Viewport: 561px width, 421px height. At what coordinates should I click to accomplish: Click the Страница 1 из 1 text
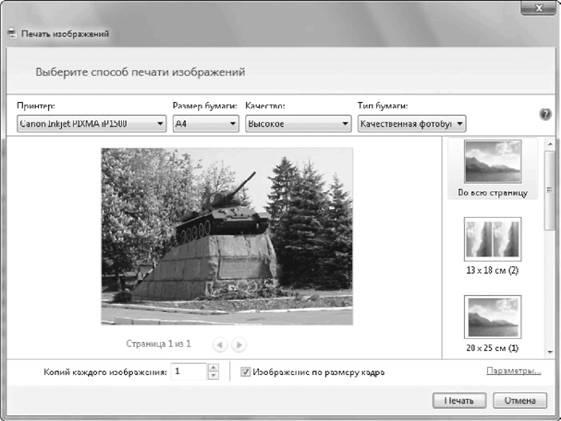pyautogui.click(x=158, y=344)
